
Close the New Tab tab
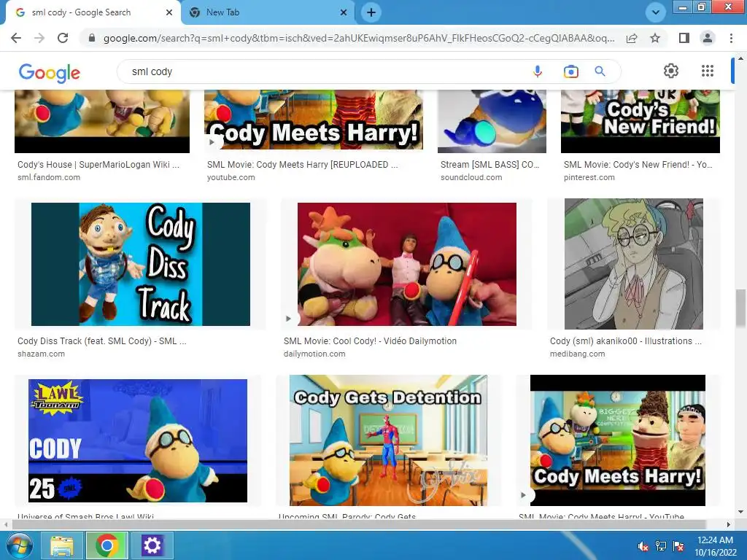coord(344,12)
